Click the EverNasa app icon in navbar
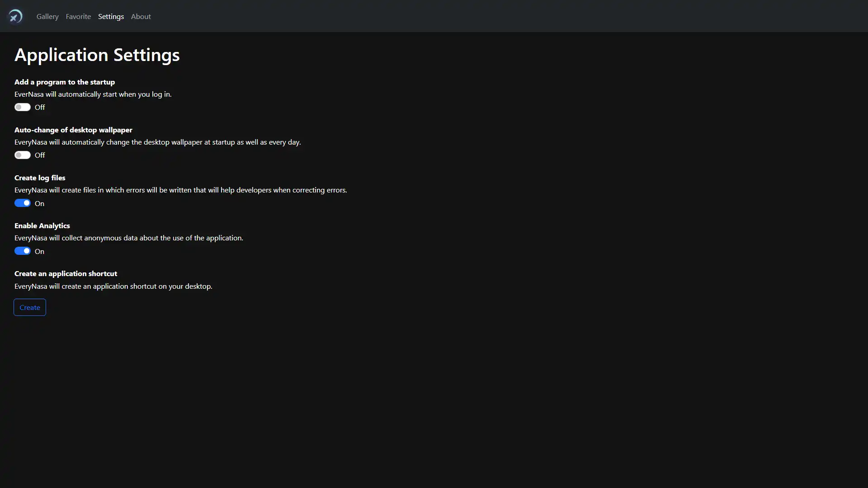 (15, 16)
